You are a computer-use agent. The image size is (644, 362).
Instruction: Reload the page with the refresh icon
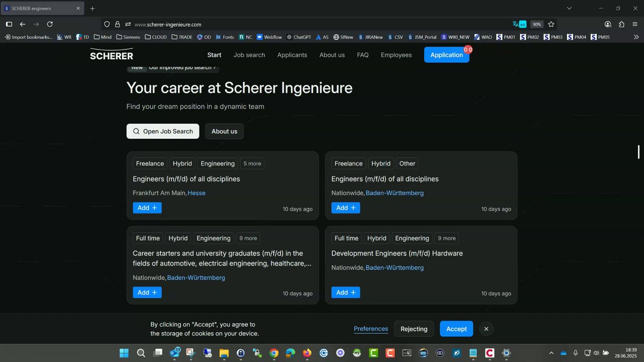point(50,24)
